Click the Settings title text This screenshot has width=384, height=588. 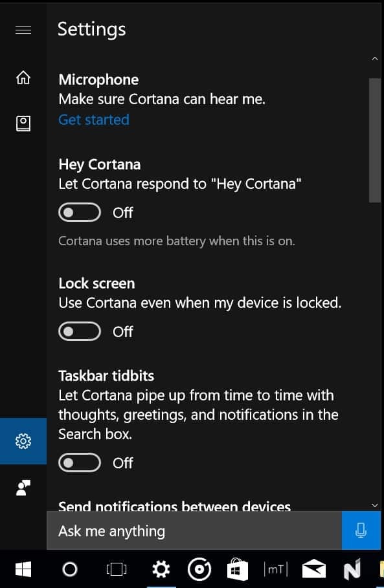click(x=91, y=29)
